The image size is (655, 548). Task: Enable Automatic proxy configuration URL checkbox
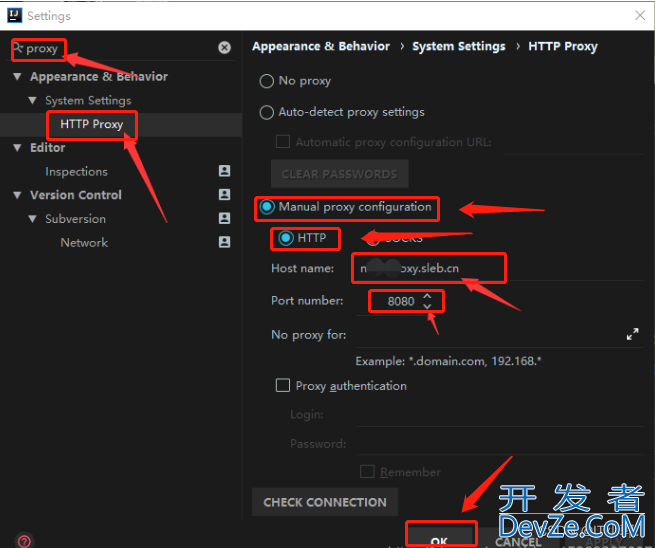click(x=283, y=141)
